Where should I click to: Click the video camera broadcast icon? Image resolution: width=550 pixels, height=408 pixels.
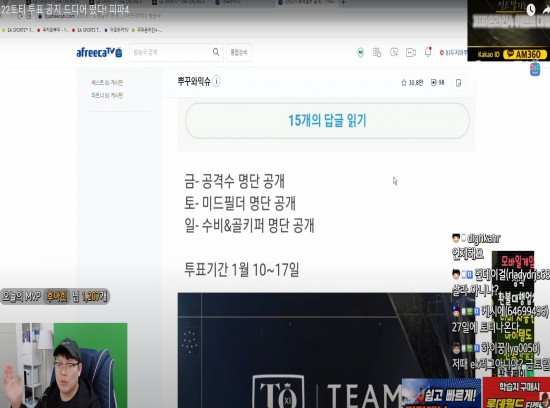tap(411, 53)
